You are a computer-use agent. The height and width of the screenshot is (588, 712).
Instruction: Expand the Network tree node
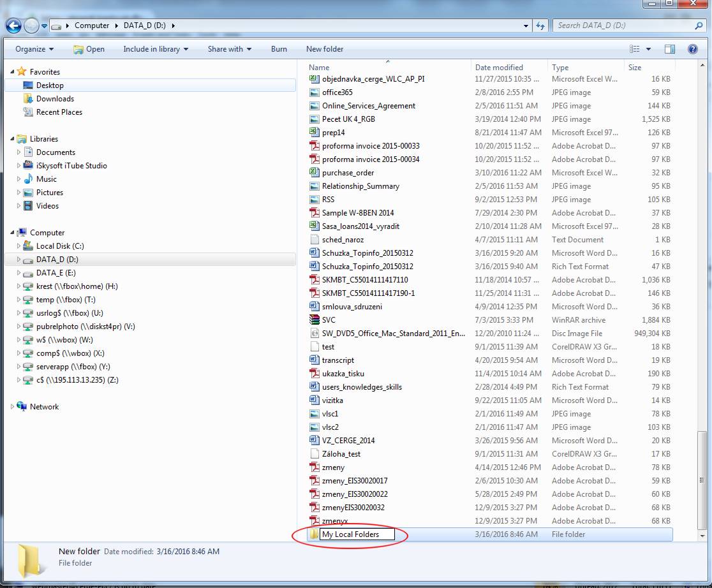point(13,407)
